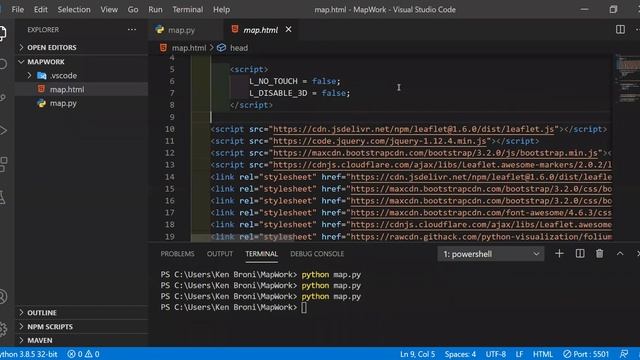Change end of line sequence LF

point(519,354)
